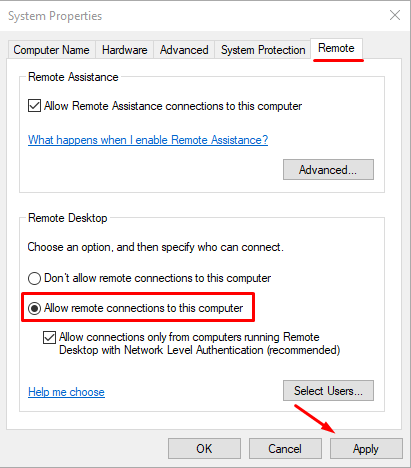Click the Select Users... button
411x468 pixels.
[328, 390]
